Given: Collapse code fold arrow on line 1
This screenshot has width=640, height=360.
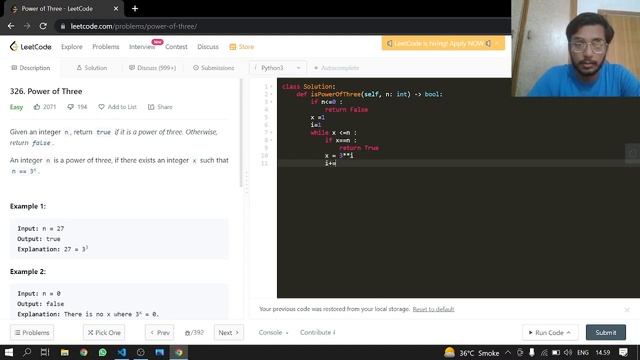Looking at the screenshot, I should [x=271, y=87].
